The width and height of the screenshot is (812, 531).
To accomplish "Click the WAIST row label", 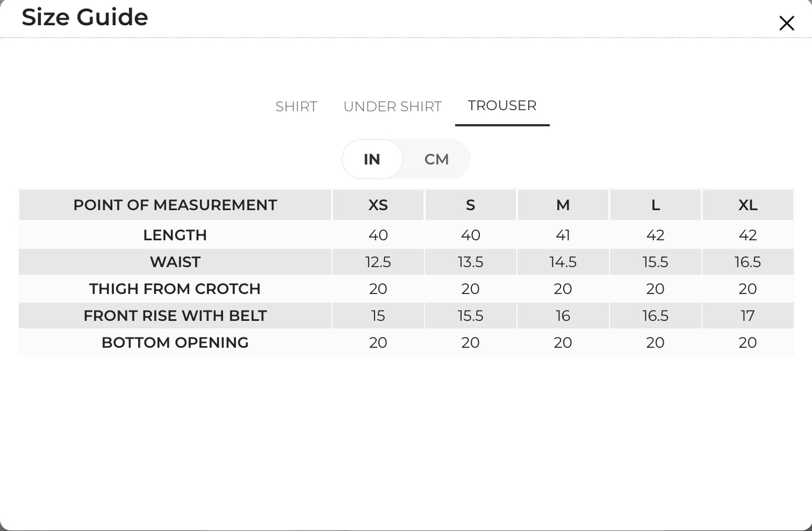I will click(175, 262).
